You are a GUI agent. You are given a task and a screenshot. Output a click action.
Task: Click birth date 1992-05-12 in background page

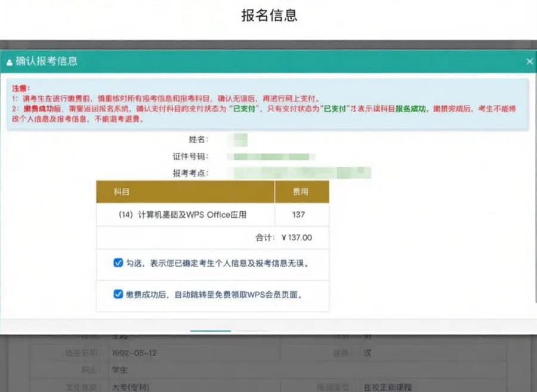134,353
